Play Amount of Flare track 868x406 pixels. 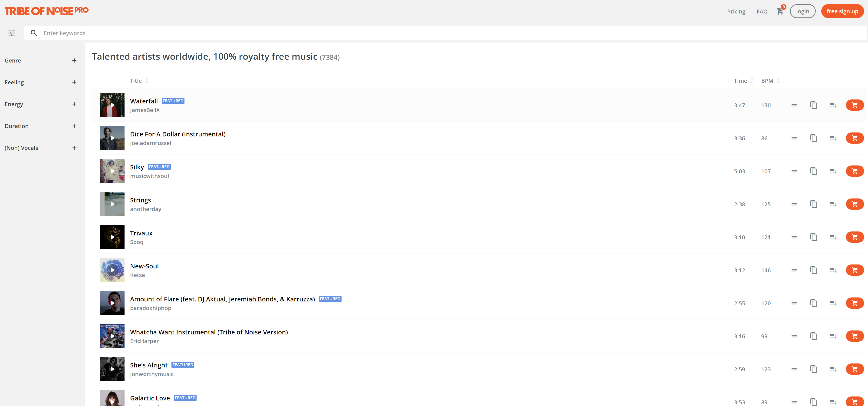pyautogui.click(x=112, y=303)
